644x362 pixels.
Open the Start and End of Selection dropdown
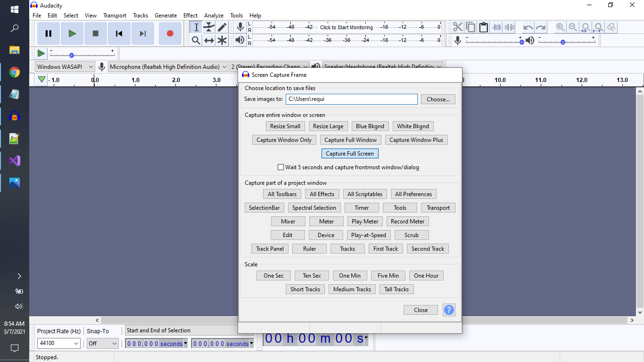click(x=189, y=330)
